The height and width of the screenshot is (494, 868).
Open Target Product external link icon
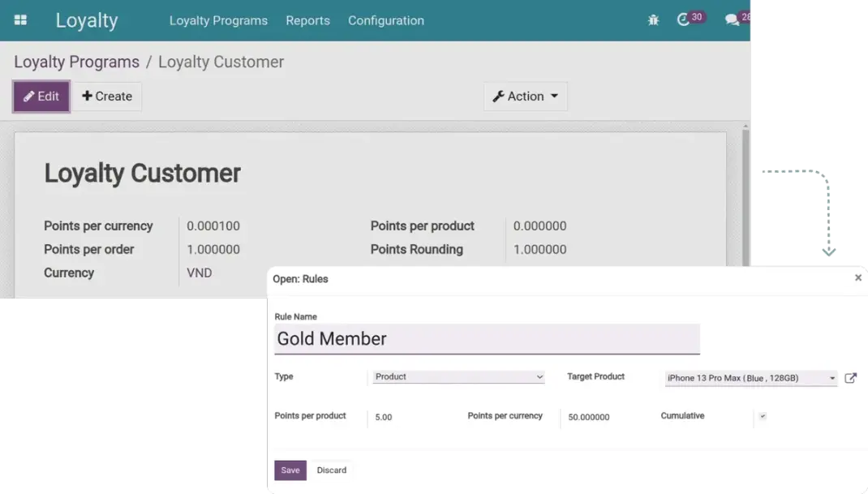coord(850,378)
